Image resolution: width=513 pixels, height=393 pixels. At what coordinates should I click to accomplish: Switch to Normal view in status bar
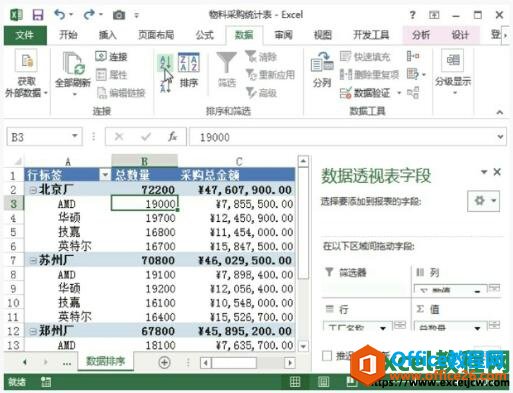click(295, 381)
